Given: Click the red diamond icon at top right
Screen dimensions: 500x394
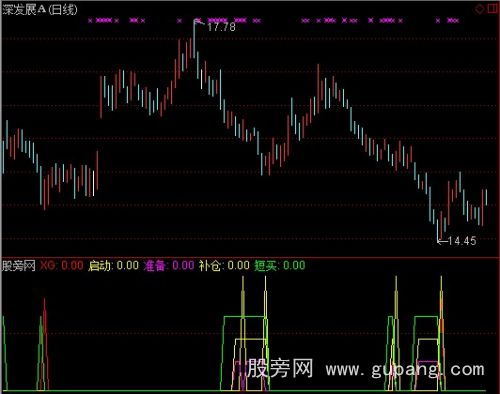Looking at the screenshot, I should 479,9.
